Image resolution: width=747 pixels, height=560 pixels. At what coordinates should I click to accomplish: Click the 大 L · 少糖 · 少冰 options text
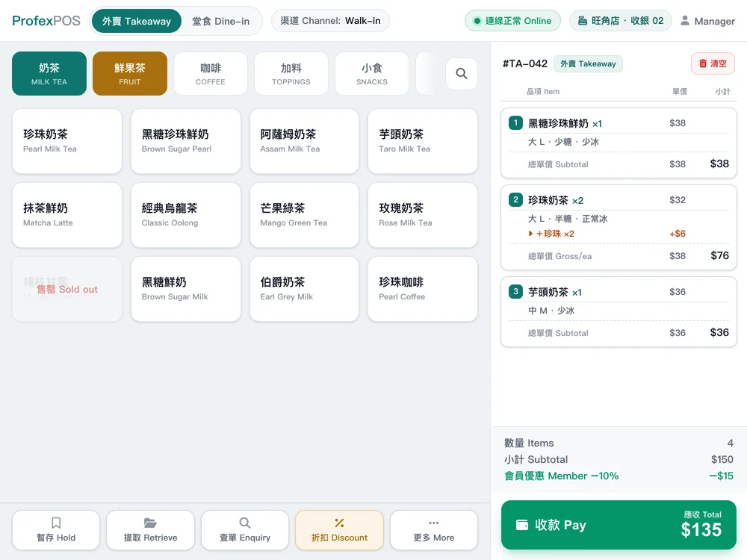point(563,141)
